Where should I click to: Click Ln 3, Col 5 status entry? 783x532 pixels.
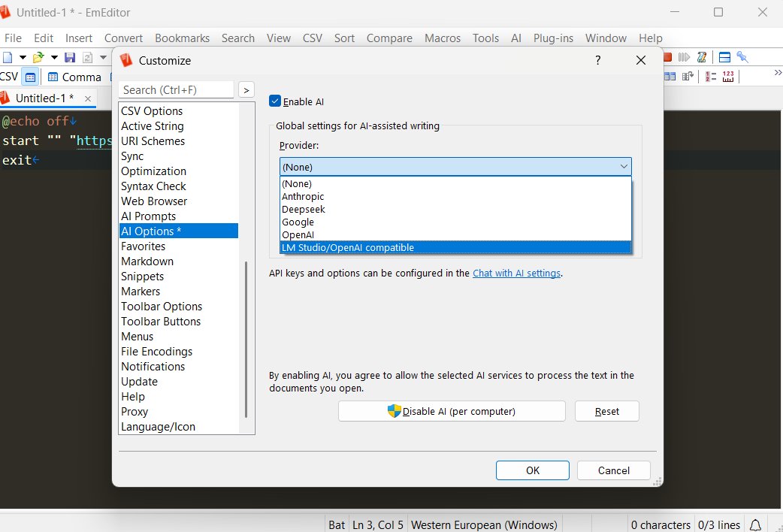pos(377,525)
